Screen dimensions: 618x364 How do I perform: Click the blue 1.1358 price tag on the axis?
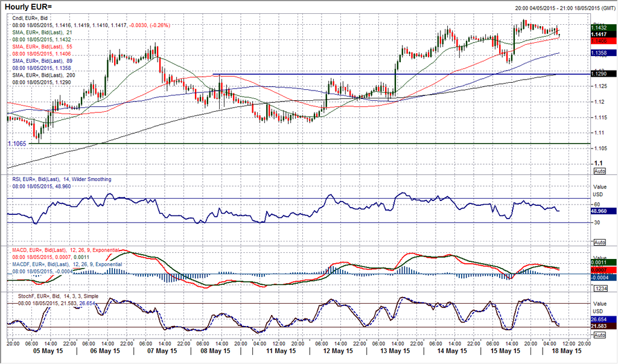click(x=604, y=53)
